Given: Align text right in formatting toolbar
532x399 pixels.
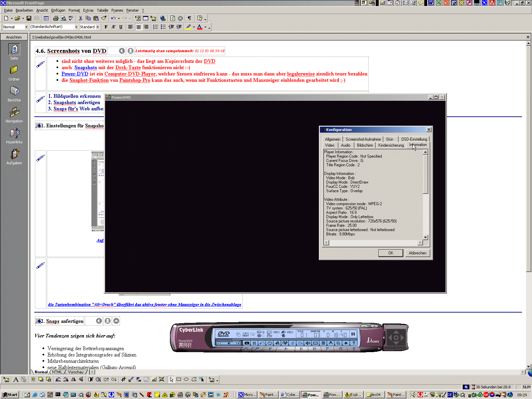Looking at the screenshot, I should tap(146, 27).
